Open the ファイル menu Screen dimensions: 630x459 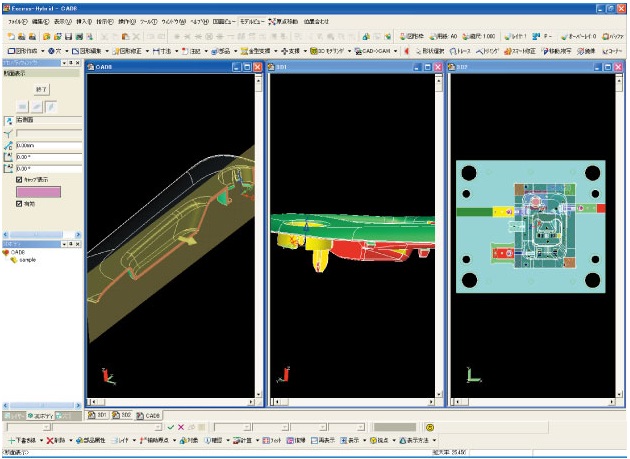[16, 20]
